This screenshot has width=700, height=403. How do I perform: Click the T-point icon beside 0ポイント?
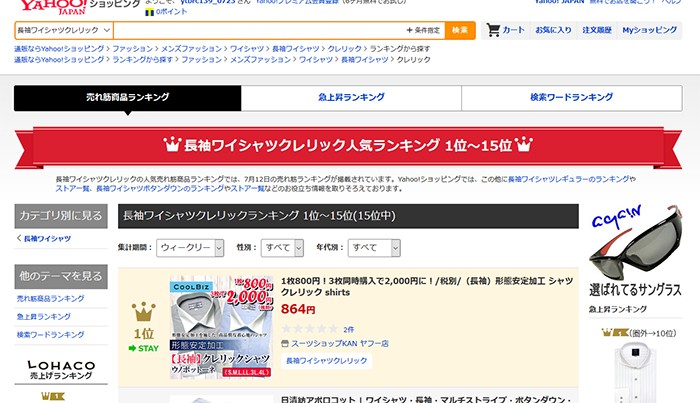150,12
